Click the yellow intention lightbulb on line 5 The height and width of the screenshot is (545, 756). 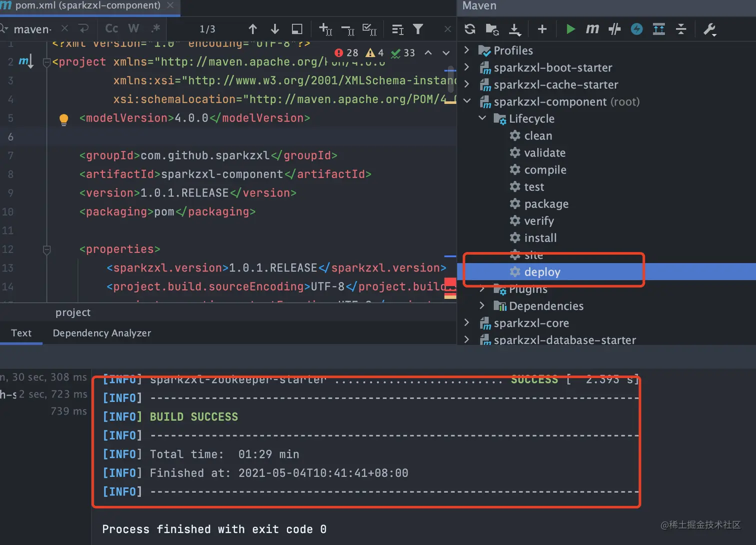tap(63, 119)
